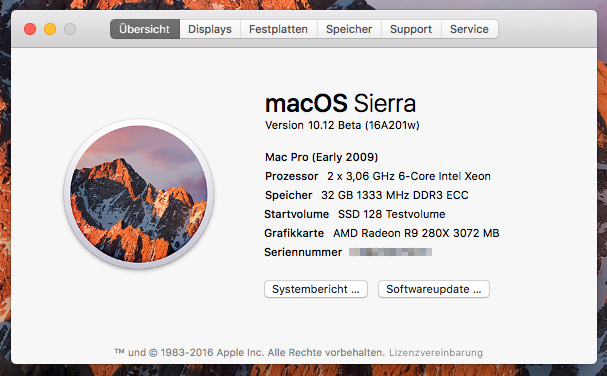Click the 32 GB 1333 MHz DDR3 ECC value
The width and height of the screenshot is (607, 376).
(x=394, y=195)
